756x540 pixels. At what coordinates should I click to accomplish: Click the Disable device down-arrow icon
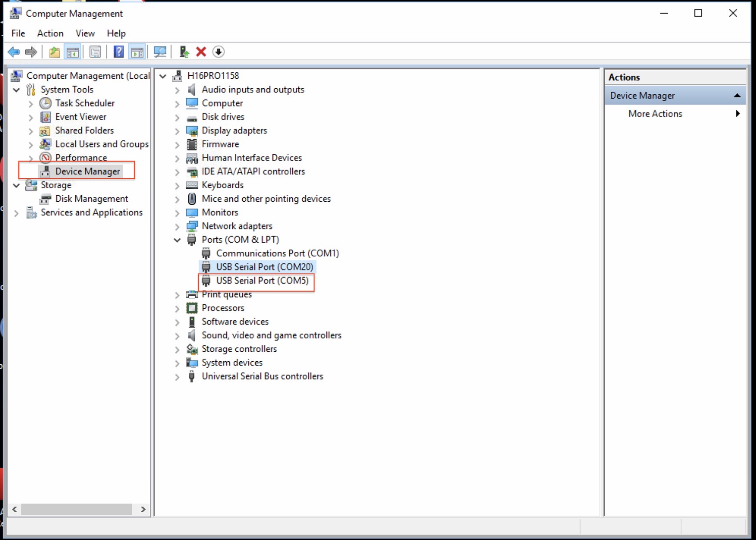(x=218, y=52)
